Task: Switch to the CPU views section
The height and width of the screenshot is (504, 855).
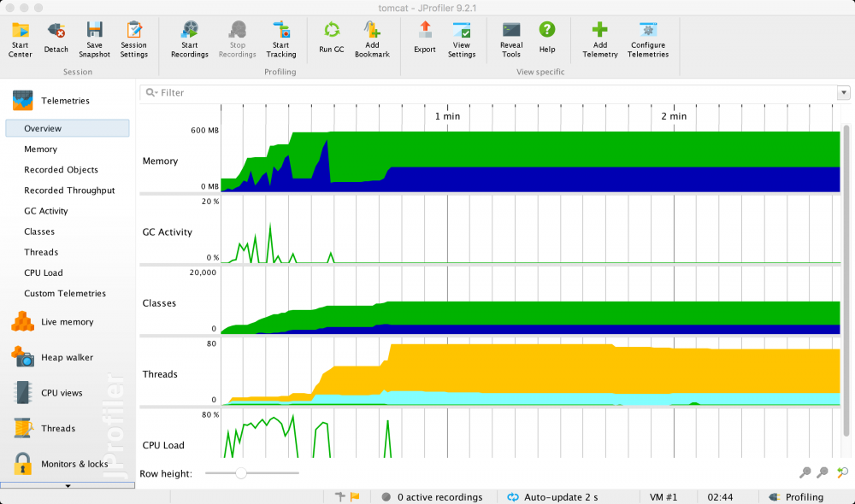Action: [x=62, y=393]
